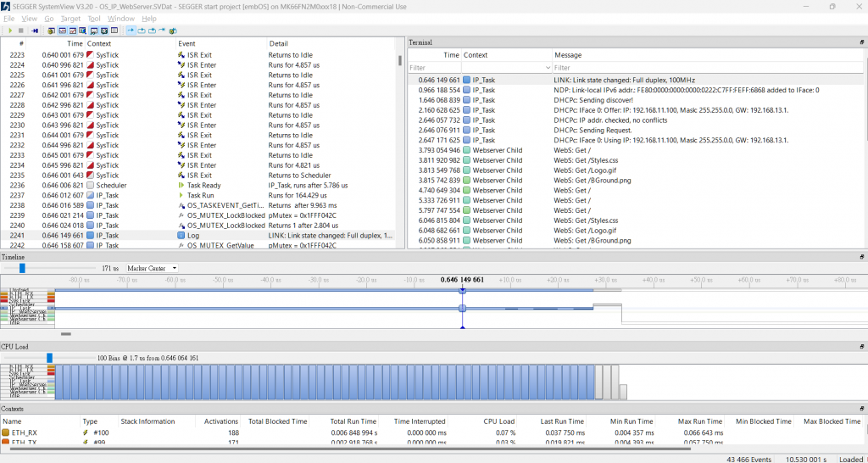Image resolution: width=868 pixels, height=463 pixels.
Task: Toggle the Contexts window toolbar icon
Action: point(104,31)
